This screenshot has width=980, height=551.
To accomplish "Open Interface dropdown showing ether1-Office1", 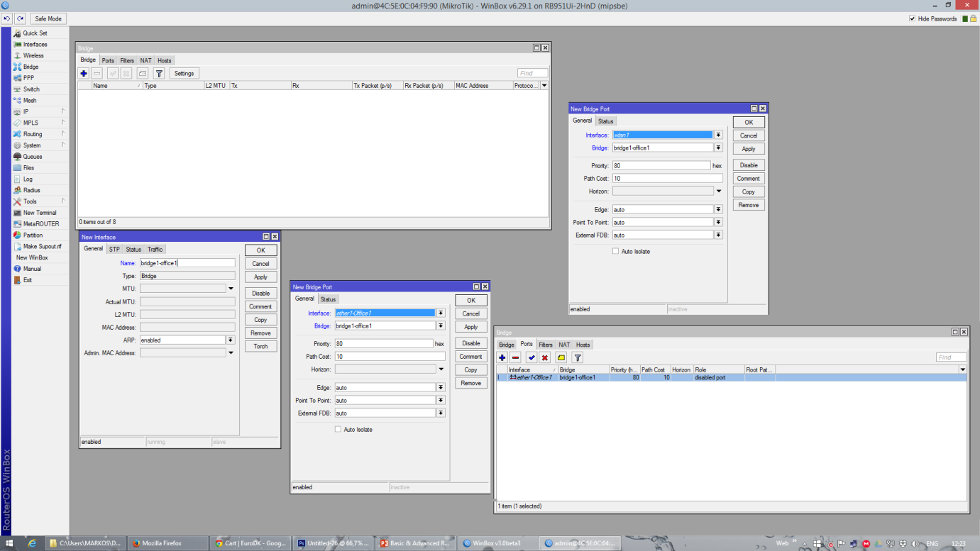I will (441, 313).
